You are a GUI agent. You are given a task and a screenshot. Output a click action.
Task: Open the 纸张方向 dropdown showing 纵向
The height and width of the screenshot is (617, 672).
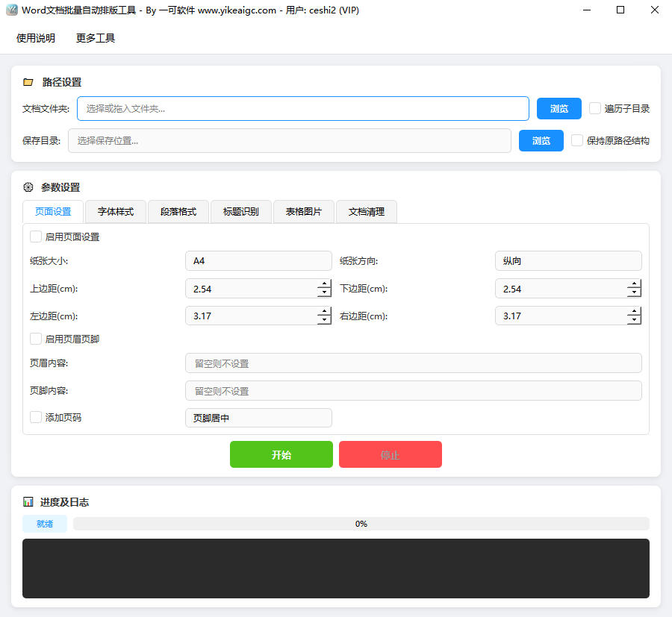pyautogui.click(x=568, y=260)
